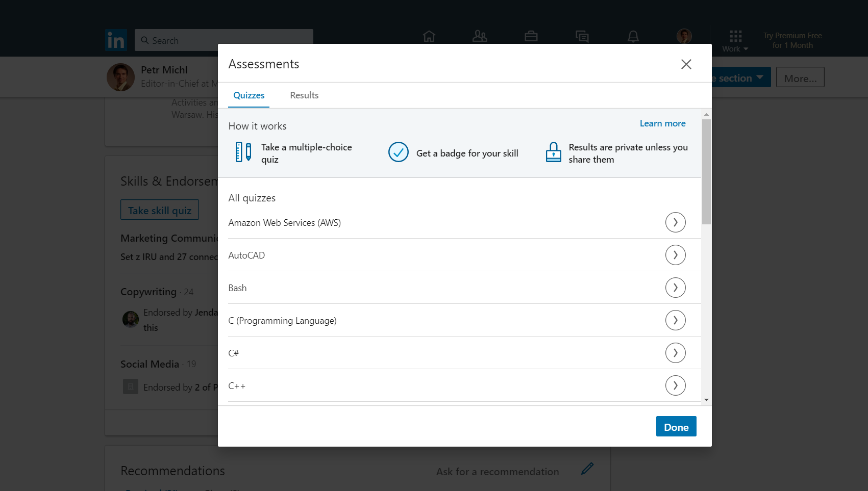Open the C# quiz chevron

[676, 353]
